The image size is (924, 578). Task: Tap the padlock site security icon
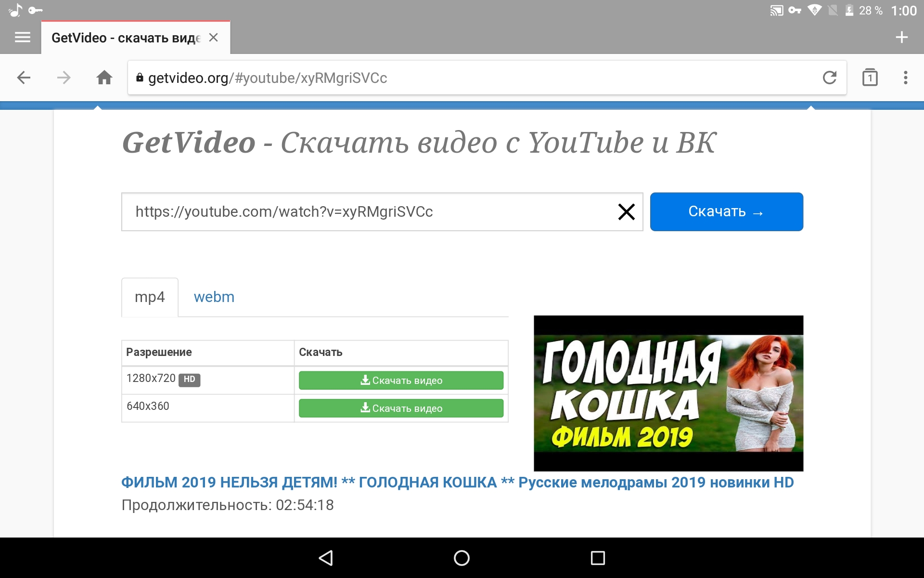tap(140, 78)
